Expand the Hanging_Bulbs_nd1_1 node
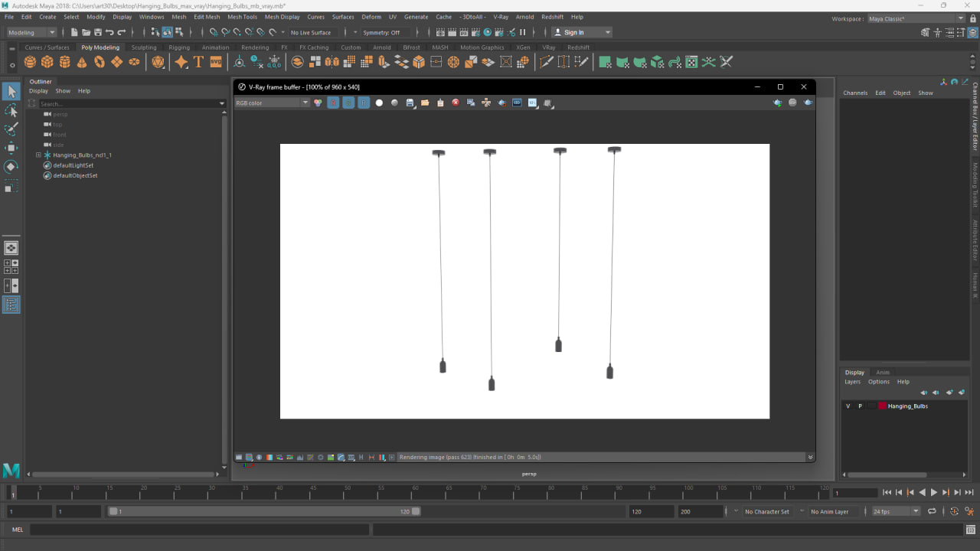The width and height of the screenshot is (980, 551). pyautogui.click(x=38, y=155)
